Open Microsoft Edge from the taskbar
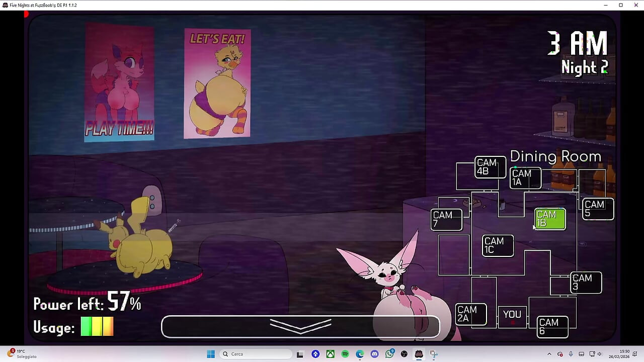The height and width of the screenshot is (362, 644). click(360, 354)
